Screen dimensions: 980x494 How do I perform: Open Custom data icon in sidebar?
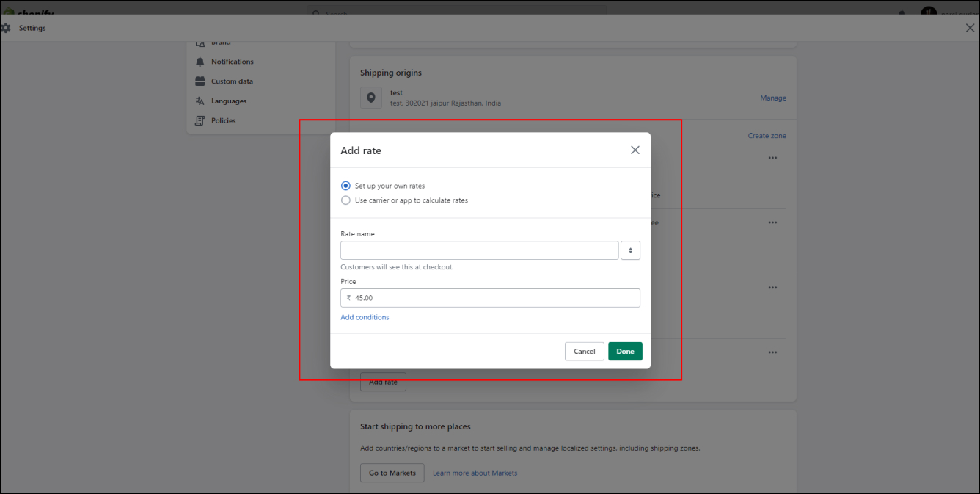200,81
